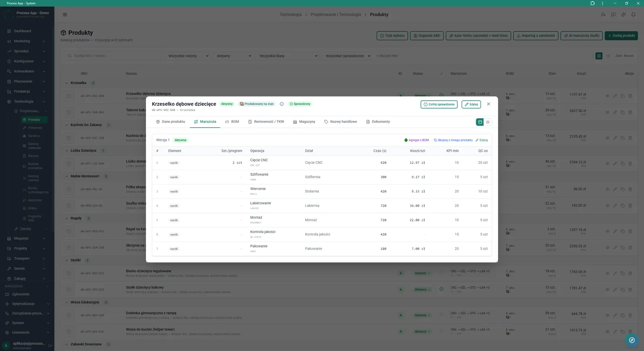Click the Dodaj produkt button
This screenshot has height=351, width=644.
pyautogui.click(x=621, y=35)
